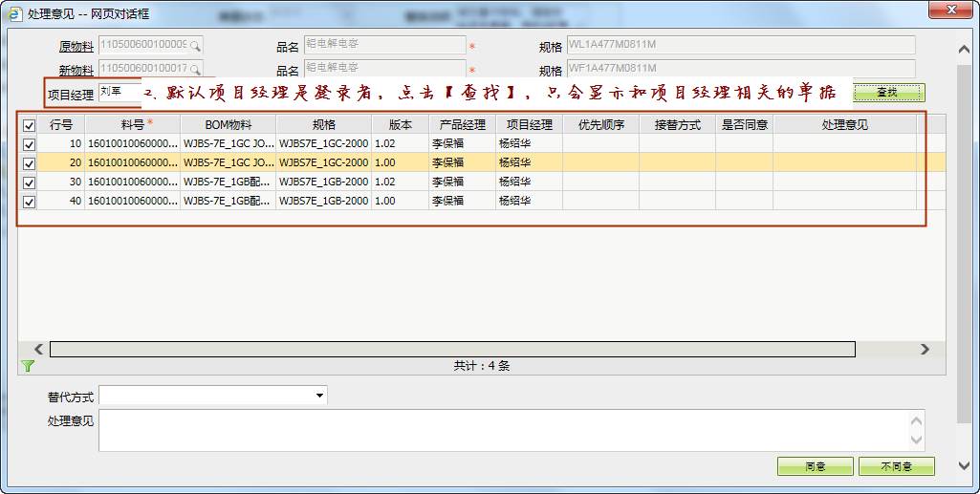
Task: Click the magnifier icon in 新物料 field
Action: [195, 70]
